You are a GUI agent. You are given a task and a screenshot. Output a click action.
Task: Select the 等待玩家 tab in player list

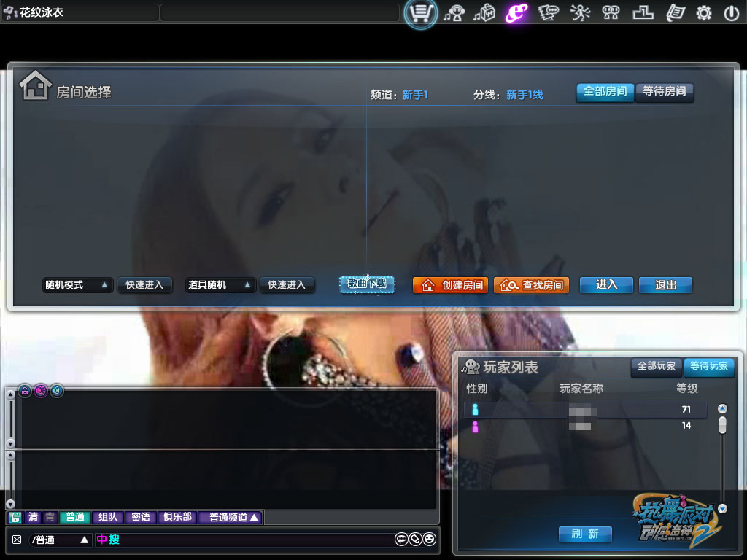pos(708,366)
